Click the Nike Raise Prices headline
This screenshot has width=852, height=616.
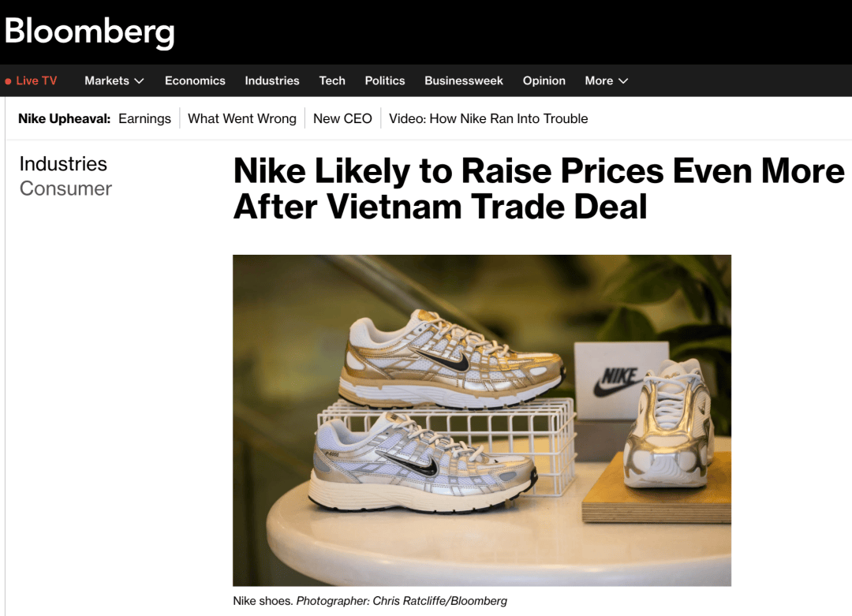[x=539, y=189]
